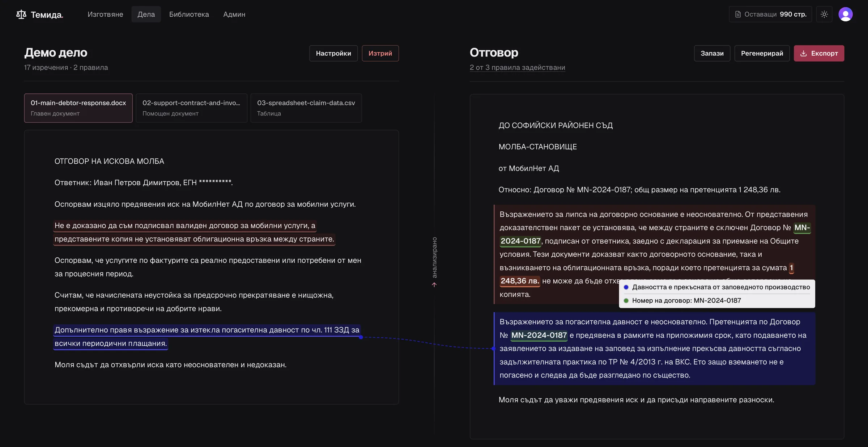The width and height of the screenshot is (868, 447).
Task: Select tooltip item 'Давността е прекъсната от заповедното производство'
Action: click(x=717, y=287)
